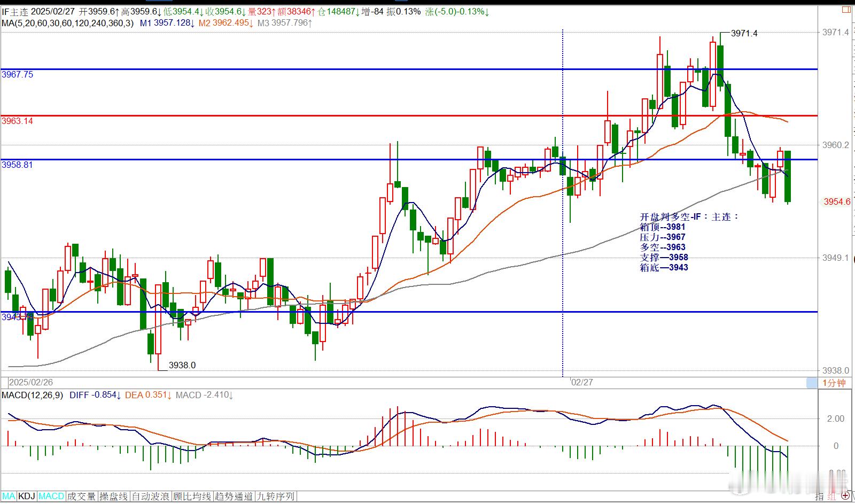This screenshot has height=504, width=855.
Task: Click the red plus icon in bottom-right corner
Action: click(x=845, y=496)
